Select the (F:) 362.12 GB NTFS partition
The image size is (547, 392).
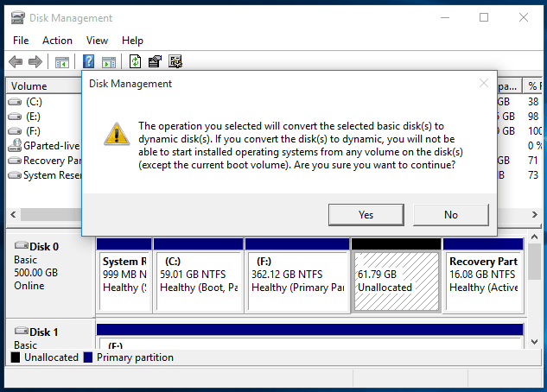[x=297, y=275]
